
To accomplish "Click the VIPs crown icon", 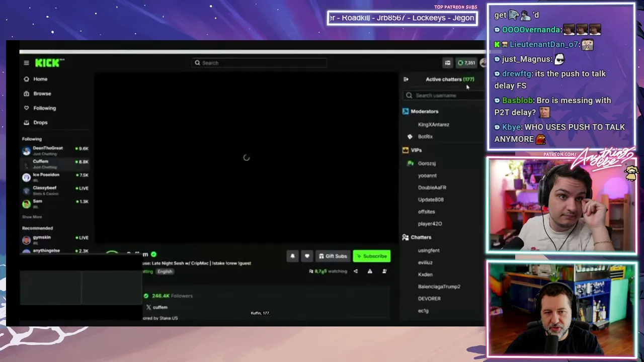I will click(406, 150).
